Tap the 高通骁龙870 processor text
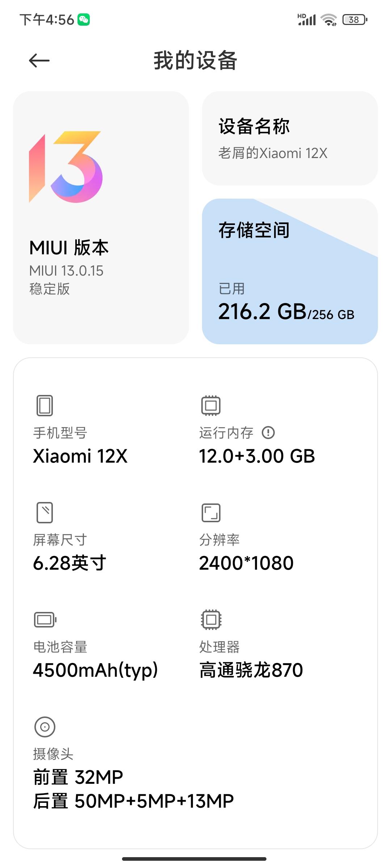 [251, 670]
